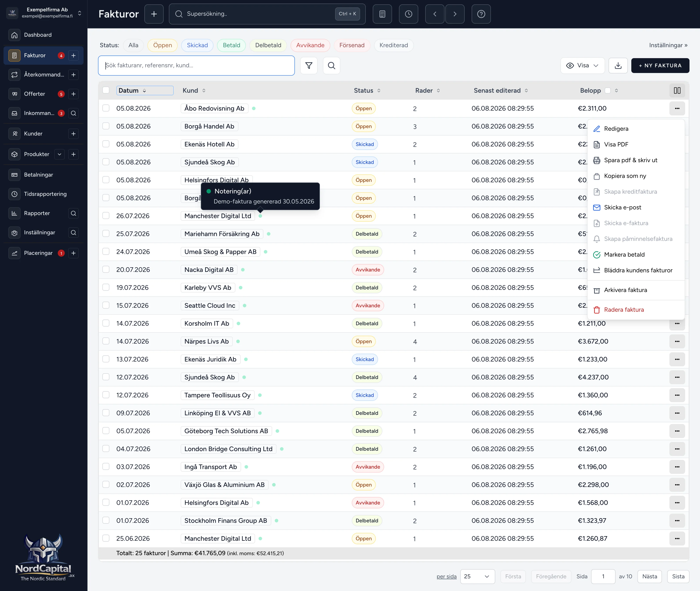Click the + NY FAKTURA button
This screenshot has width=700, height=591.
(660, 66)
